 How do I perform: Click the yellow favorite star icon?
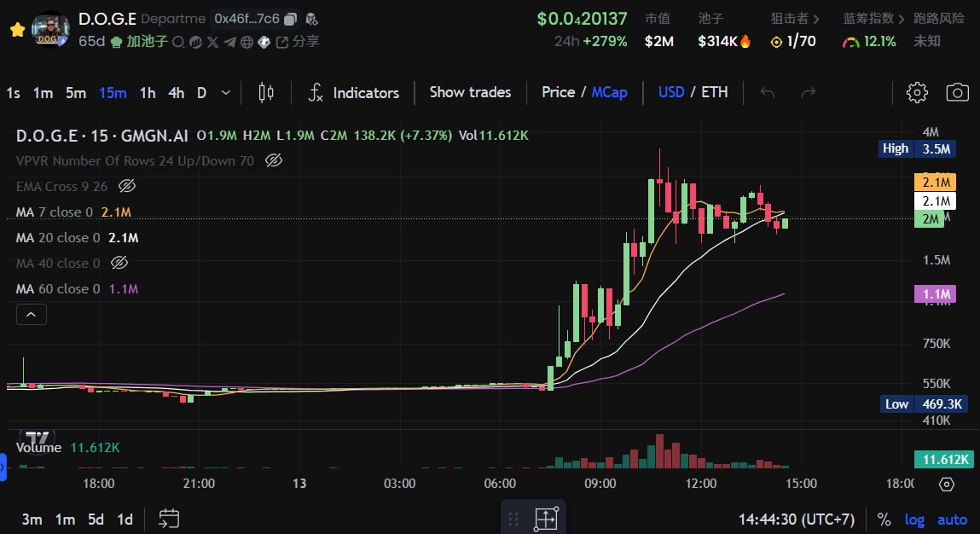[16, 30]
